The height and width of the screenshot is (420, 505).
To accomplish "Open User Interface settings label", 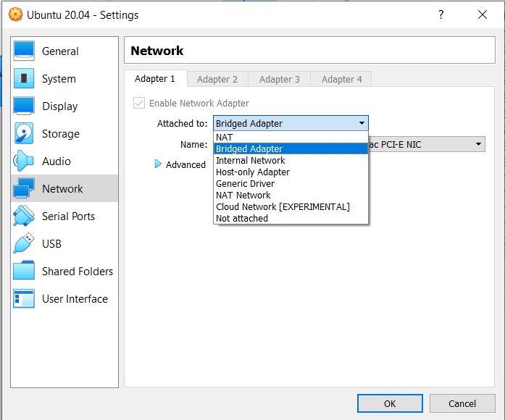I will [75, 299].
